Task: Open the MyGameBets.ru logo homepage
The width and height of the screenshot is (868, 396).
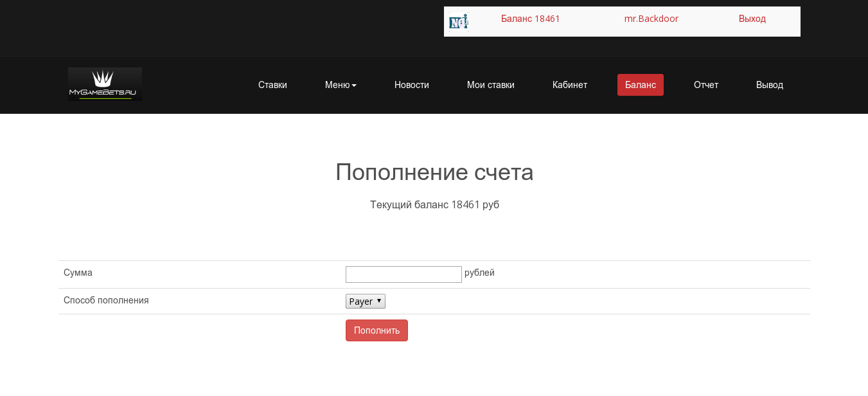Action: [105, 84]
